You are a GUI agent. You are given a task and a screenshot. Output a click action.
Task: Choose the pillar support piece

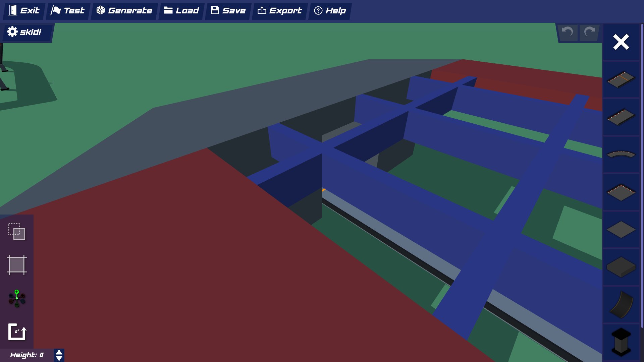(x=621, y=342)
